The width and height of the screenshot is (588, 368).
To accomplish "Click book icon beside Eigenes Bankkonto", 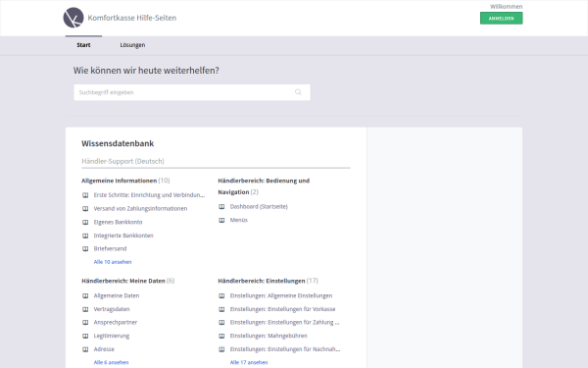I will point(85,223).
